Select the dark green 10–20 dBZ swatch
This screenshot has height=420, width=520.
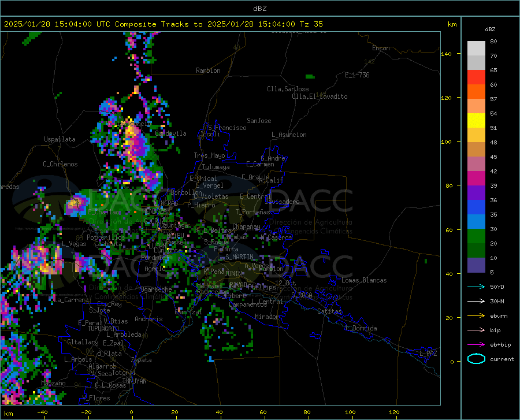[x=476, y=251]
